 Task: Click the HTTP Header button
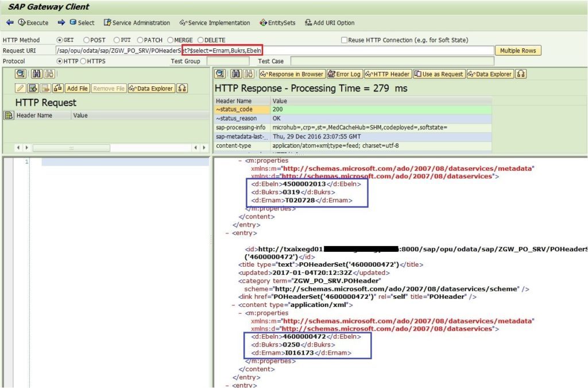388,74
